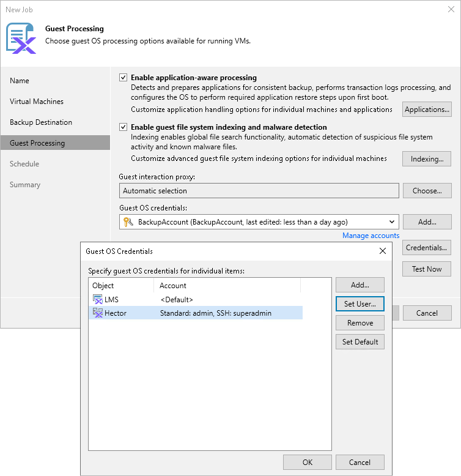The image size is (461, 476).
Task: Click the Set Default button
Action: point(360,342)
